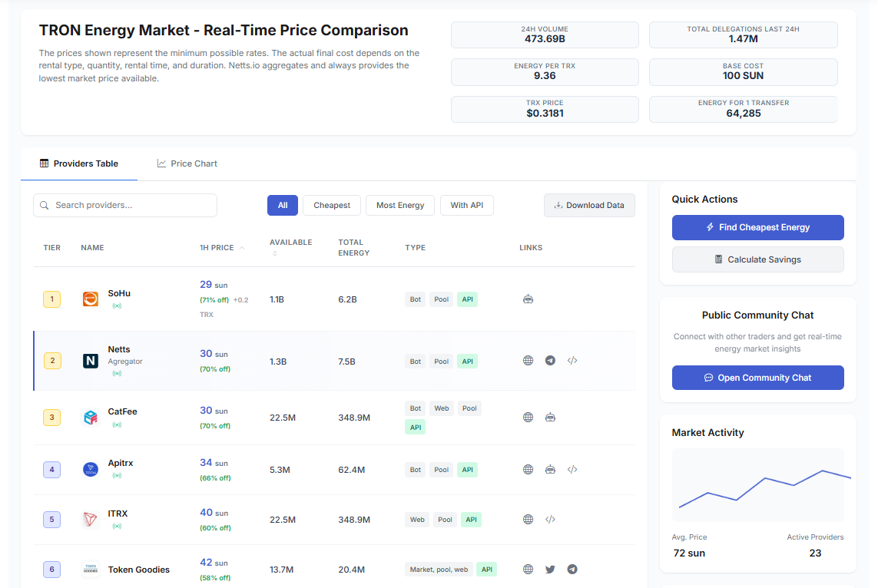Click Netts API code icon
The height and width of the screenshot is (588, 878).
(x=572, y=361)
